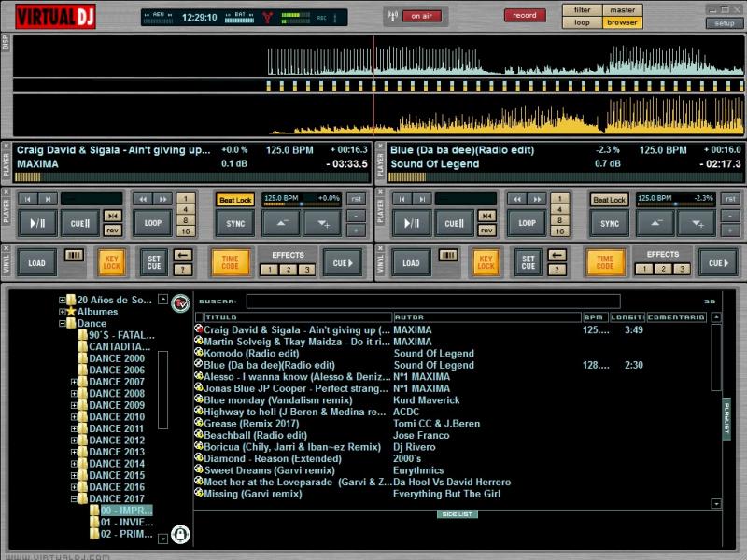Switch to the filter panel tab
747x560 pixels.
[x=582, y=9]
